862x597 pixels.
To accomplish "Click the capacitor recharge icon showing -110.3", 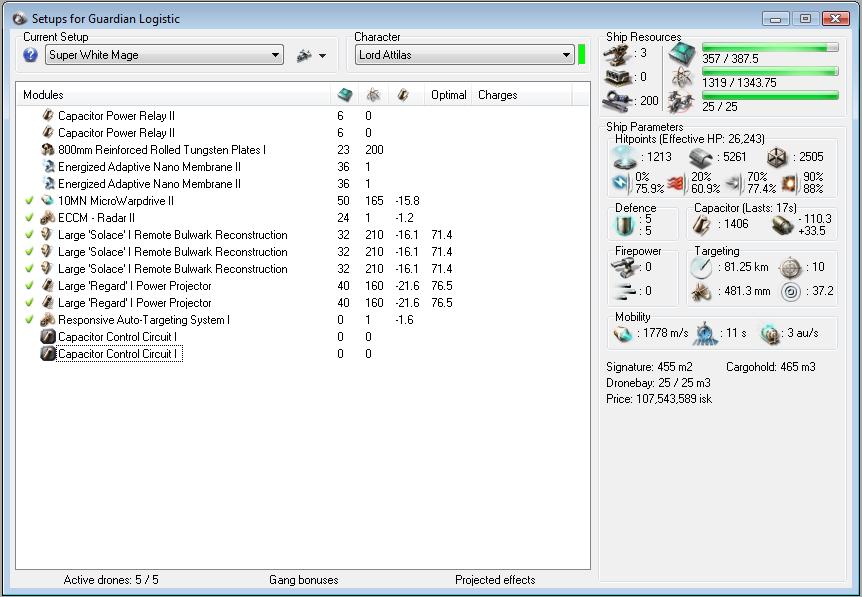I will tap(782, 225).
